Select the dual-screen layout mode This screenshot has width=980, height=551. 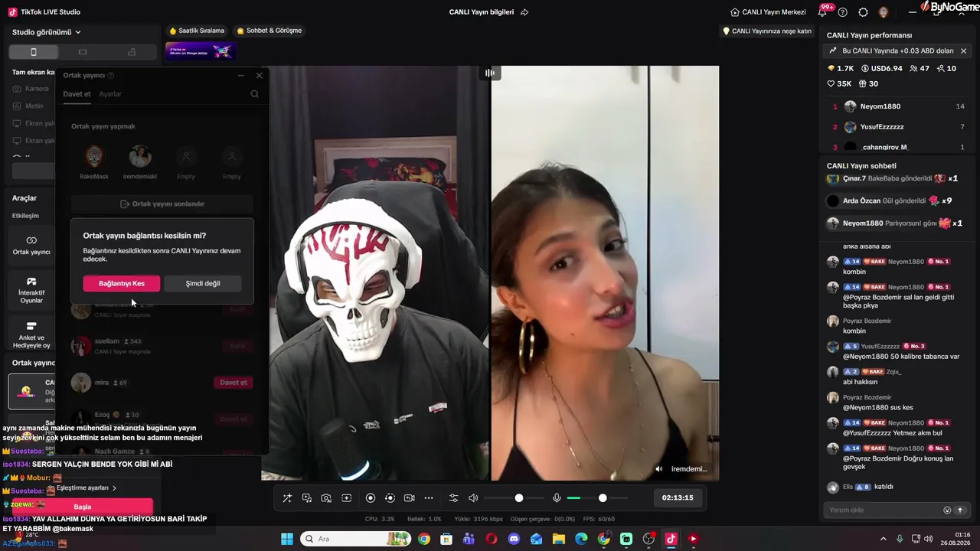132,52
